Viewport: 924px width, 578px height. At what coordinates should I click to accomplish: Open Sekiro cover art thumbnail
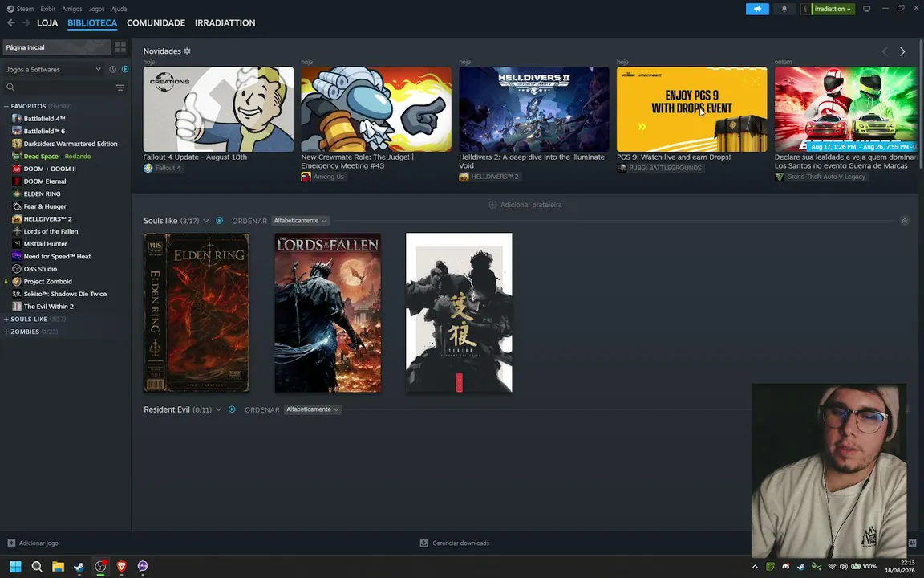point(459,312)
